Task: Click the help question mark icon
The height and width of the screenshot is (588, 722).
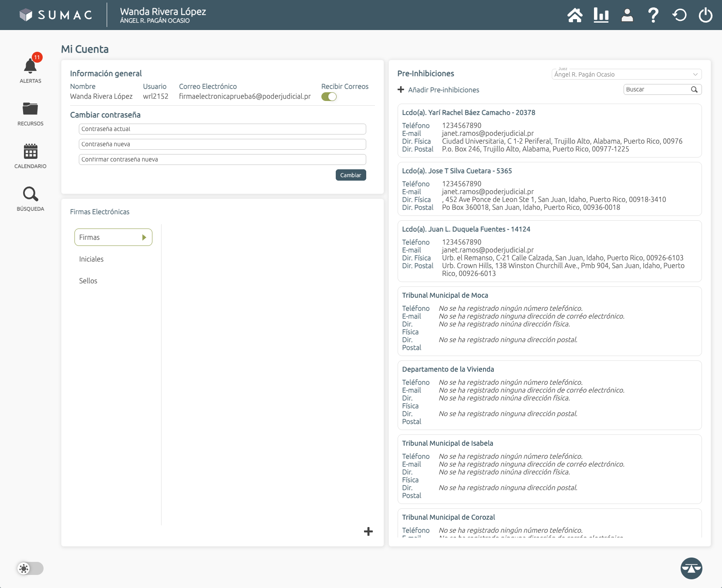Action: click(x=653, y=15)
